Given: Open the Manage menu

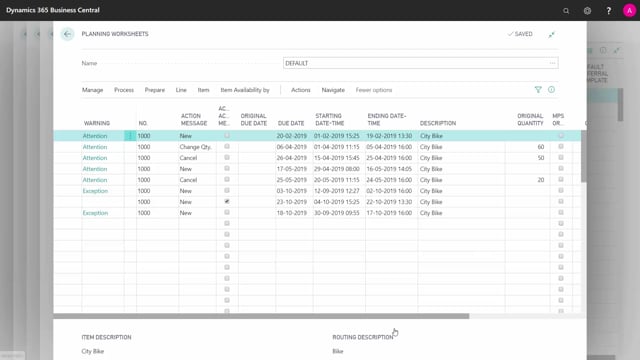Looking at the screenshot, I should click(92, 90).
